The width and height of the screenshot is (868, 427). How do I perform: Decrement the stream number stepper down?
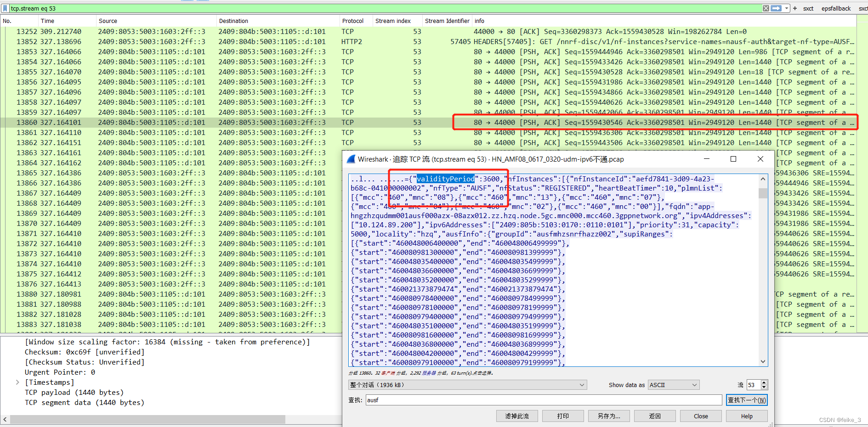click(x=764, y=388)
